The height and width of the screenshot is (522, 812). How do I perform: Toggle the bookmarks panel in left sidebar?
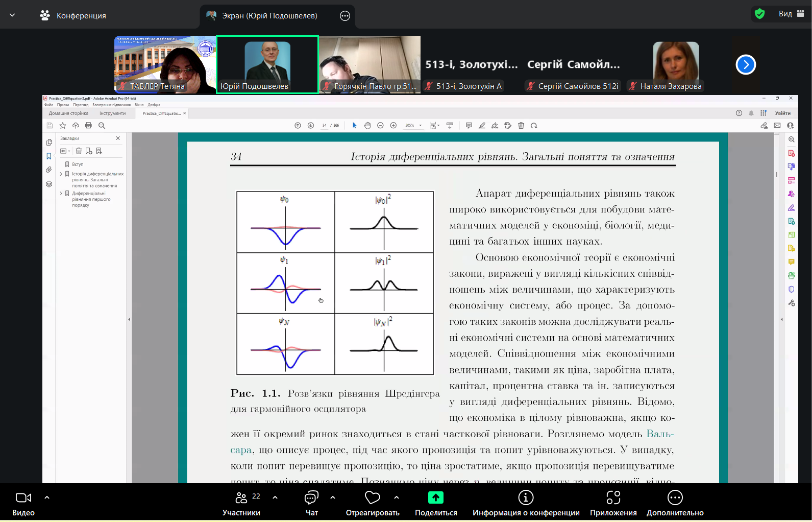[x=49, y=156]
